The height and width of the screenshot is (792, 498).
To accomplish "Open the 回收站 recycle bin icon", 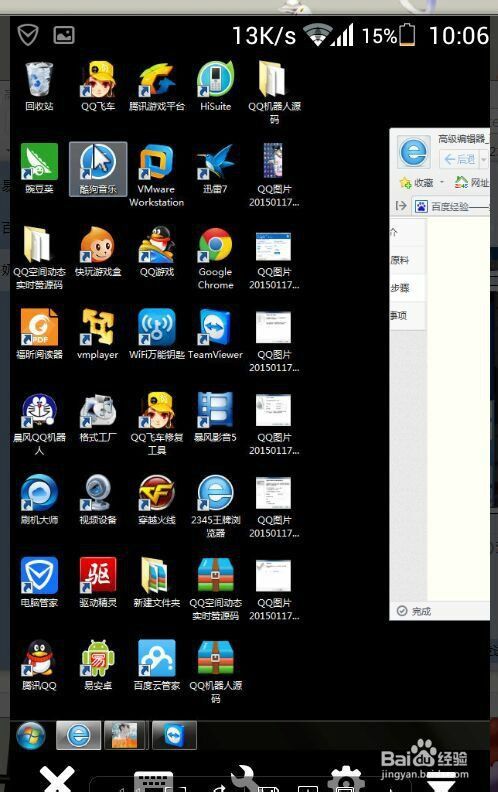I will tap(39, 86).
